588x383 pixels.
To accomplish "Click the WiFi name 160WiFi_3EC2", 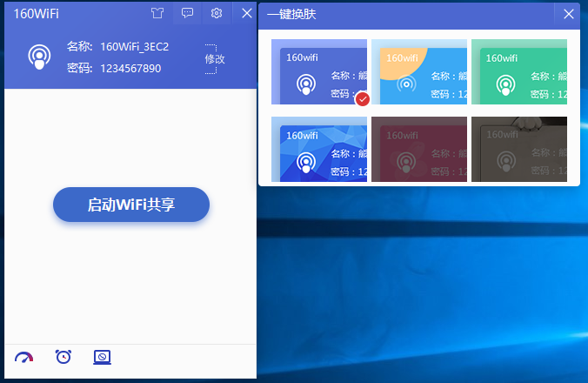I will pos(134,47).
